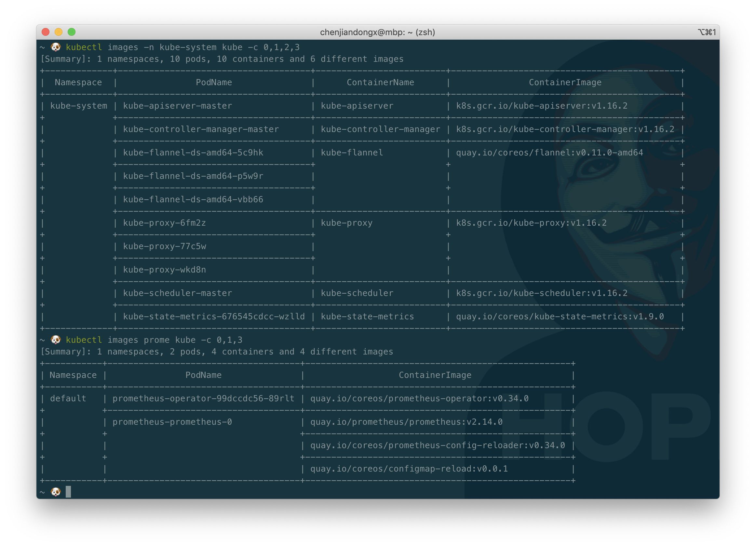Click the green zoom window button

click(x=72, y=32)
